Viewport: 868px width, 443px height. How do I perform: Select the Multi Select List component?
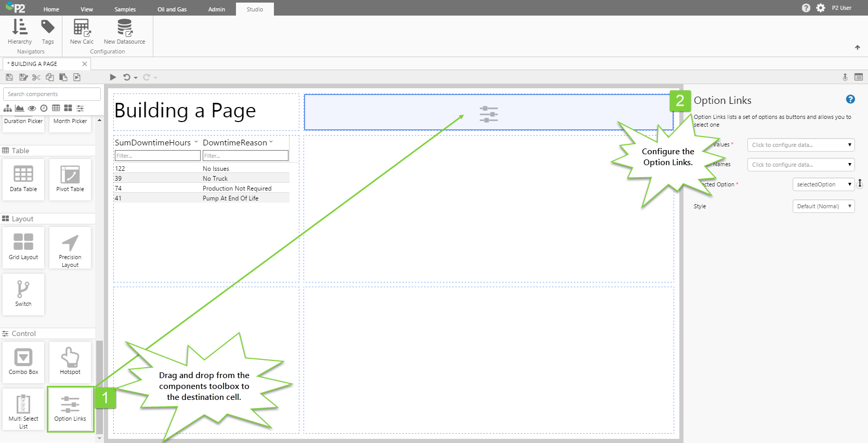point(23,409)
